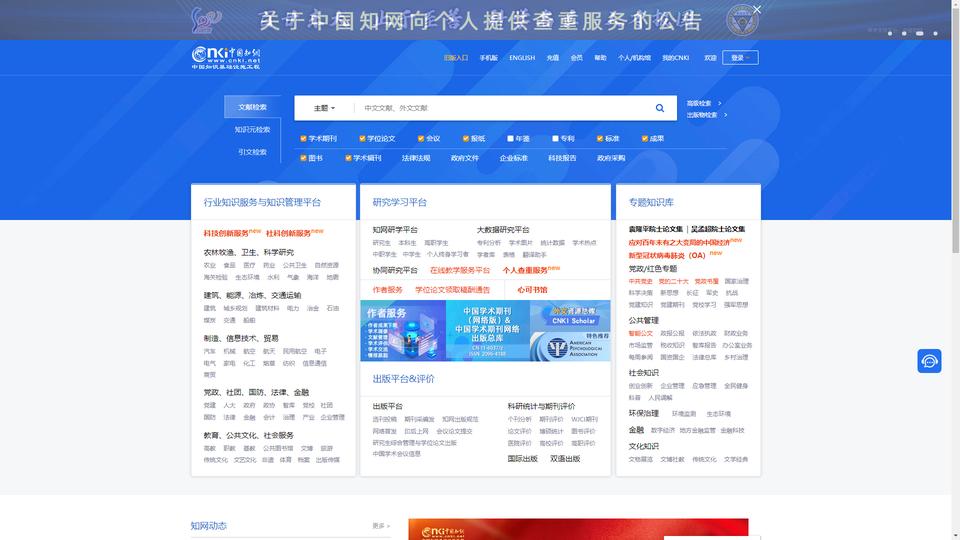Open 我的CNKI in top navigation
960x540 pixels.
pos(675,58)
